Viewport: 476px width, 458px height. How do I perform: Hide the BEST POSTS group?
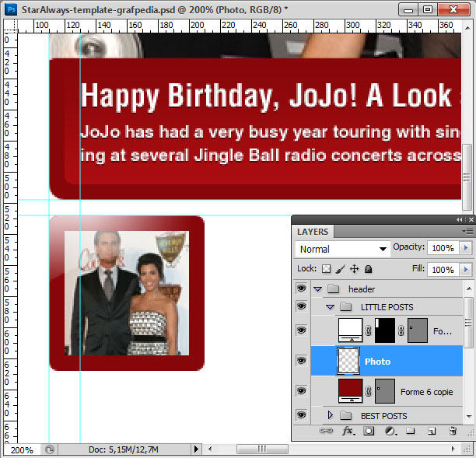[x=302, y=415]
